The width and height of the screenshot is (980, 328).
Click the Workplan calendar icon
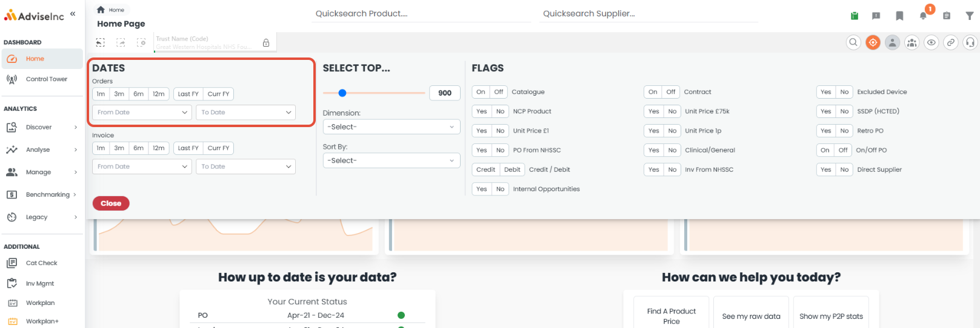(x=12, y=303)
